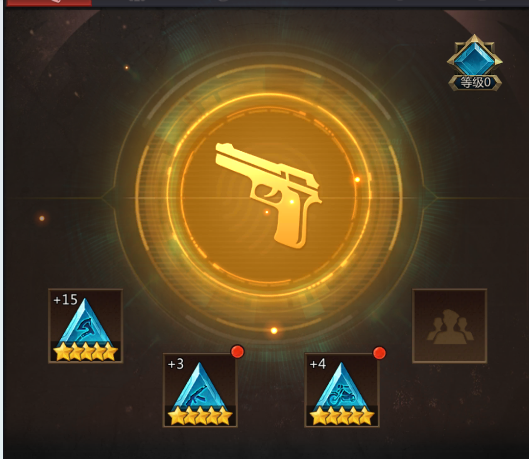Click the 等级0 level label
The height and width of the screenshot is (459, 529).
pos(475,83)
